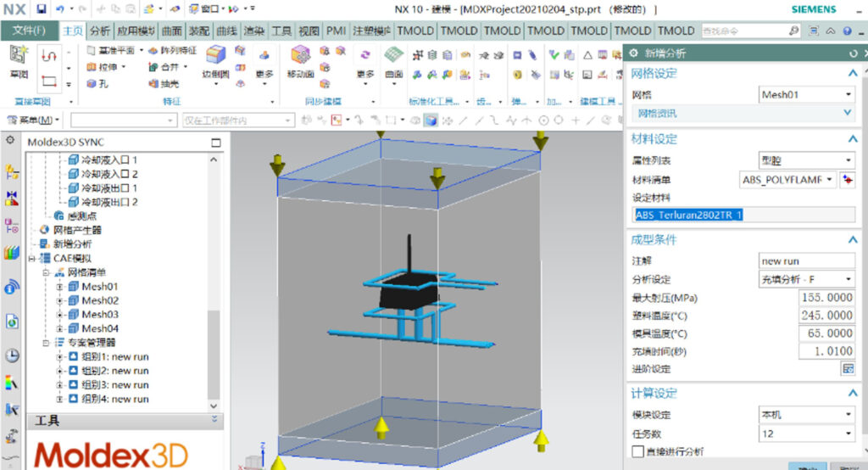The width and height of the screenshot is (868, 470).
Task: Expand 组别1: new run node
Action: coord(59,356)
